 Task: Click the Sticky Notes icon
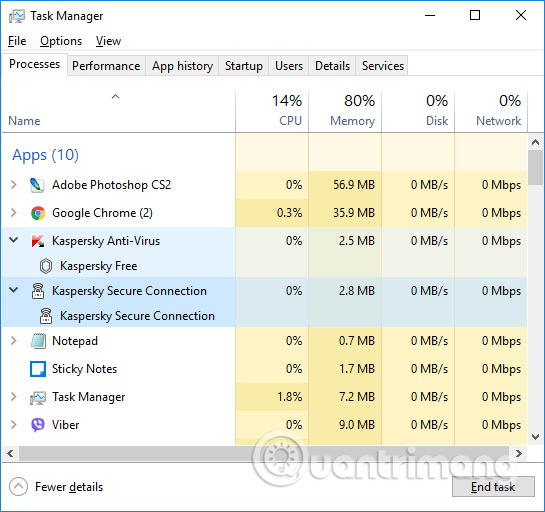[x=38, y=369]
